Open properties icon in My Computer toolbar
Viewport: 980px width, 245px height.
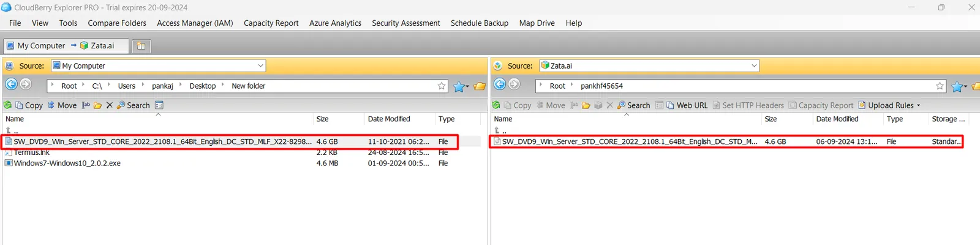coord(159,105)
